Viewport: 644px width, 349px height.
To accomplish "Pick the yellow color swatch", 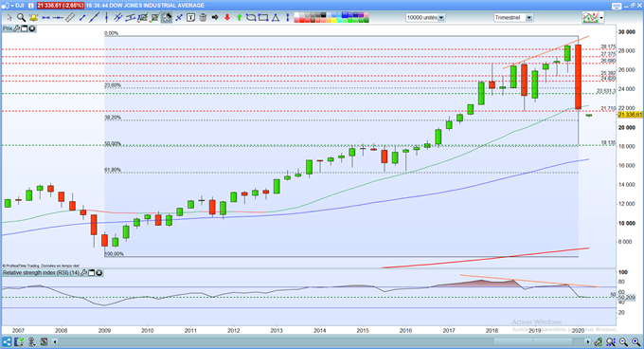I will (x=334, y=20).
